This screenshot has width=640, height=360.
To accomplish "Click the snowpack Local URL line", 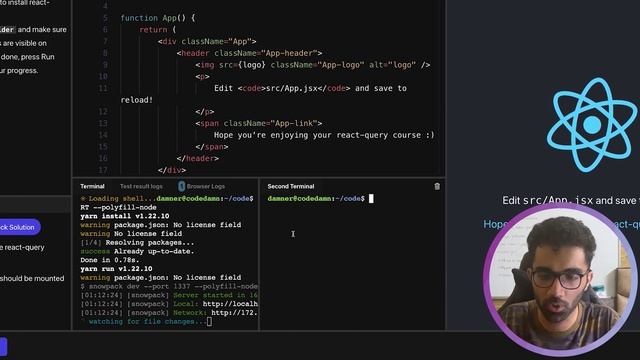I will click(169, 304).
